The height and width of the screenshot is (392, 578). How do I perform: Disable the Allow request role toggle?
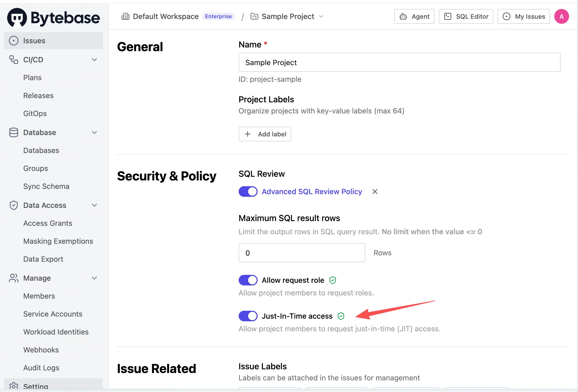[248, 280]
